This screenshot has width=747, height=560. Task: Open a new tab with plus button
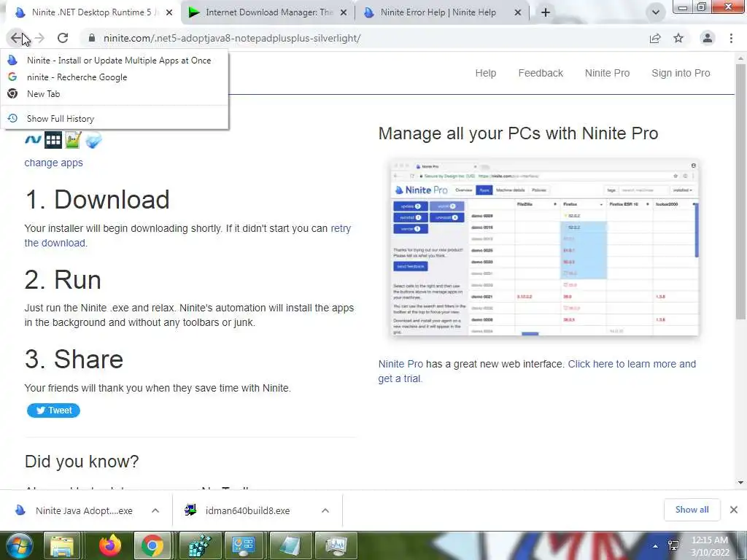click(546, 12)
